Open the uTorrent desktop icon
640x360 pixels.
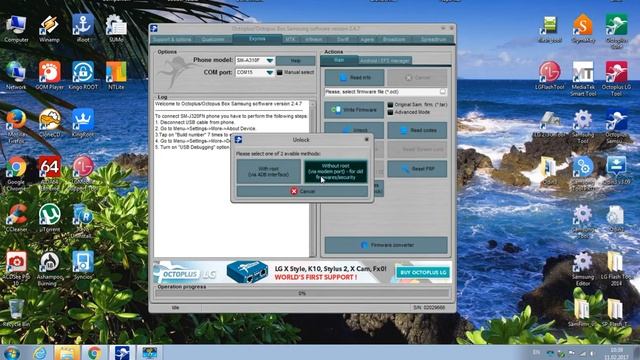pos(49,218)
